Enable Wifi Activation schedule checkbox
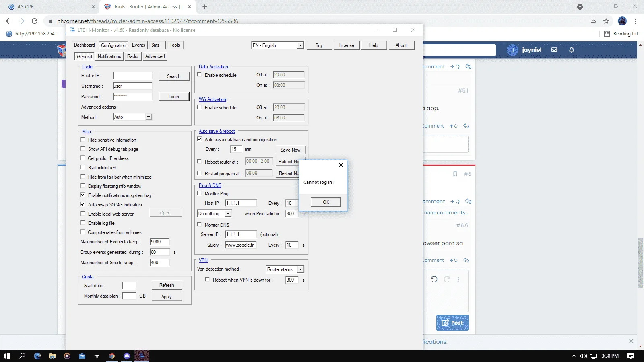This screenshot has width=644, height=362. point(199,107)
